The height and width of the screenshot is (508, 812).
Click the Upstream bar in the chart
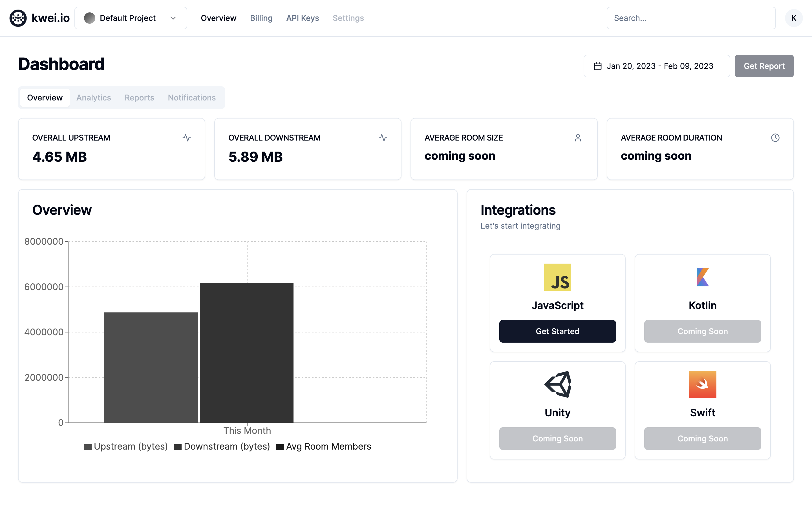point(151,367)
